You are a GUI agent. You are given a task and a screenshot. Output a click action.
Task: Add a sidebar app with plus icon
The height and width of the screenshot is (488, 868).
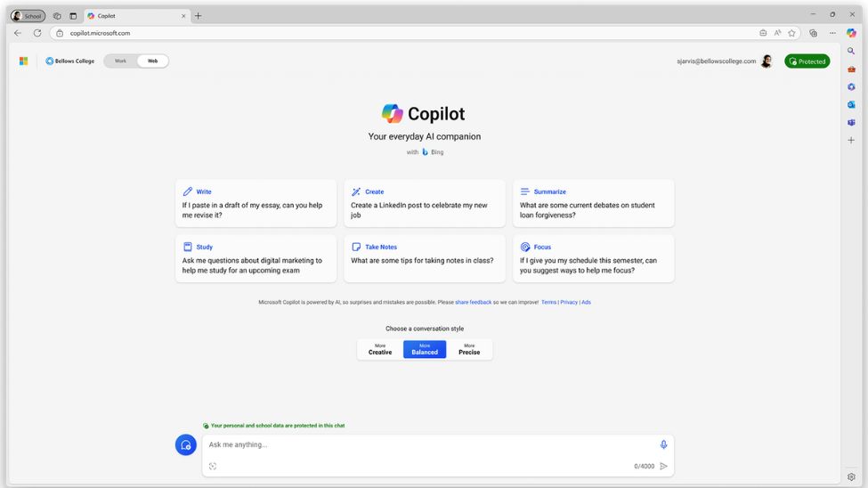tap(851, 140)
